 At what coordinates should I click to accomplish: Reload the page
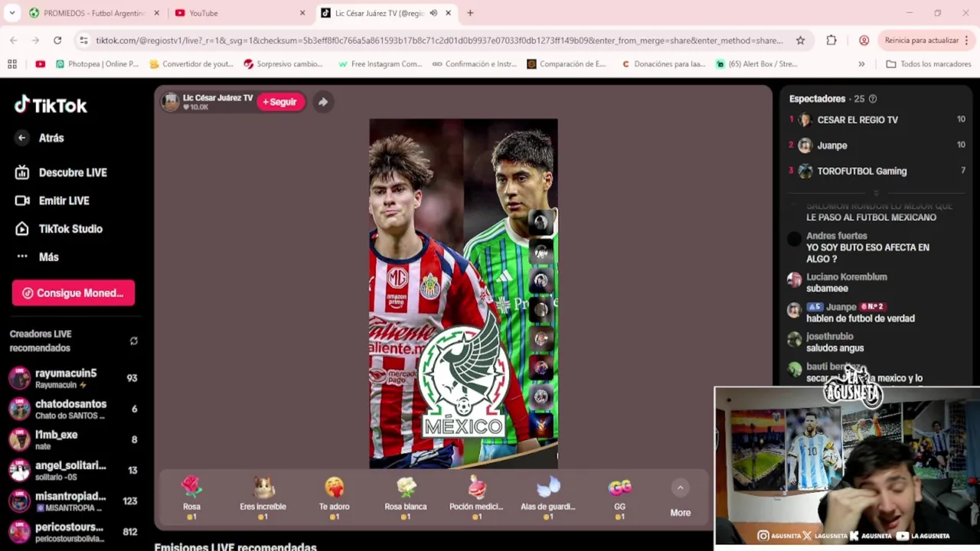pos(57,41)
